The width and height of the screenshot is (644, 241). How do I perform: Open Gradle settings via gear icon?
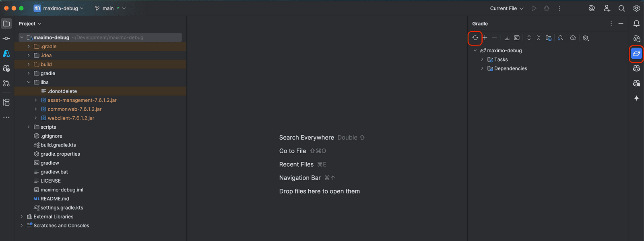coord(585,38)
